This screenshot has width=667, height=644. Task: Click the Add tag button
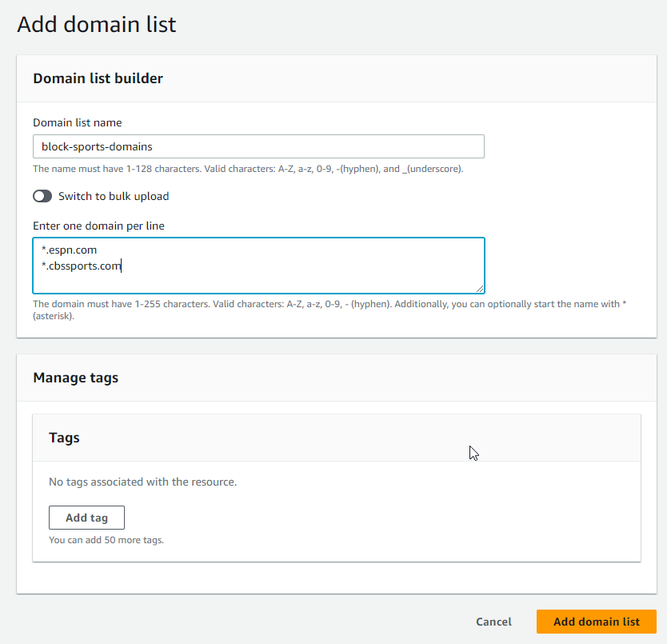(x=87, y=518)
